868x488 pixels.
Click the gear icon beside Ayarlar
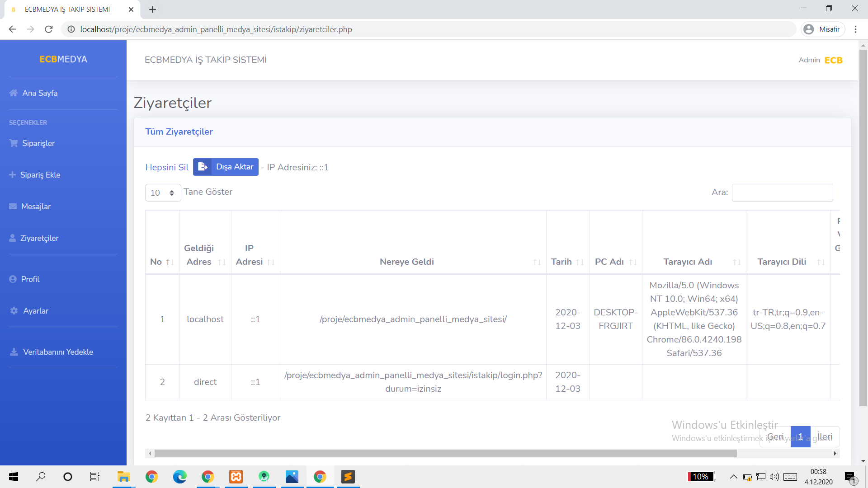(14, 311)
